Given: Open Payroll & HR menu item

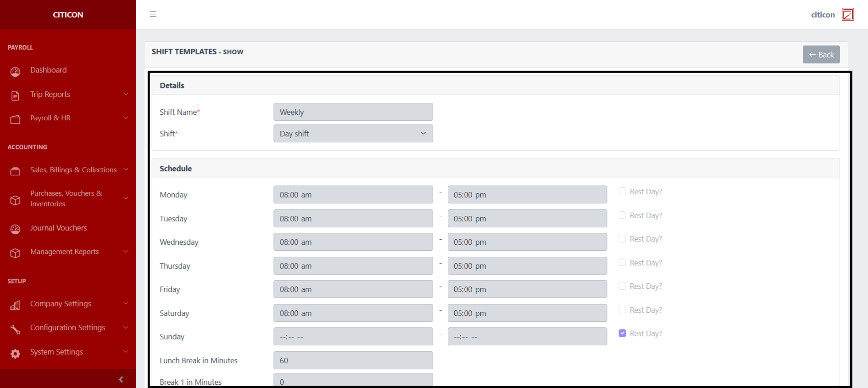Looking at the screenshot, I should 50,118.
